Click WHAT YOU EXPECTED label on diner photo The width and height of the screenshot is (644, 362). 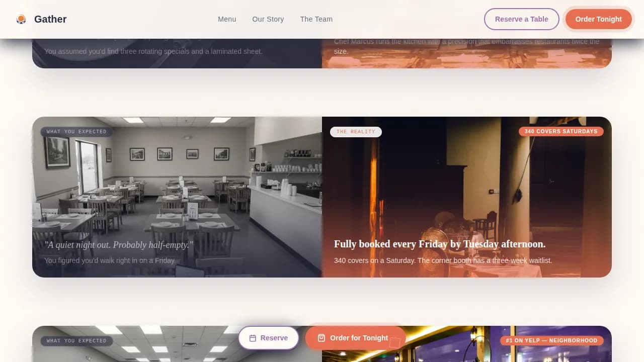[76, 132]
